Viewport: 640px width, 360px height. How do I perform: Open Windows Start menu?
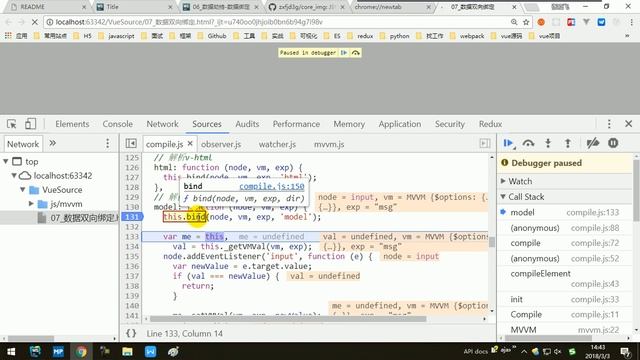(11, 351)
